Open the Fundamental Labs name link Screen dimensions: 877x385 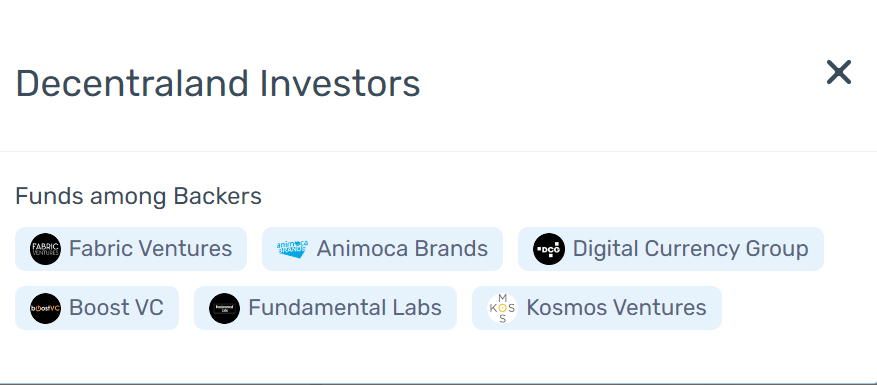(x=345, y=308)
